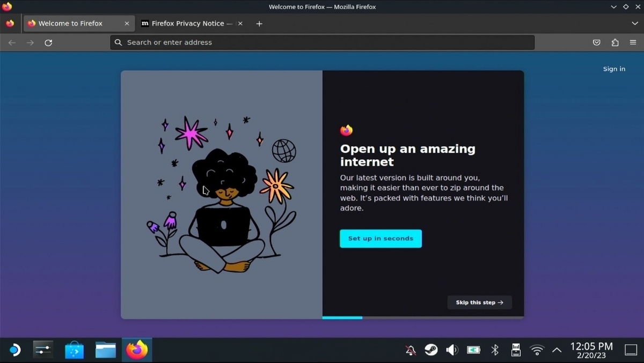Minimize the Firefox window
The height and width of the screenshot is (363, 644).
click(x=614, y=7)
